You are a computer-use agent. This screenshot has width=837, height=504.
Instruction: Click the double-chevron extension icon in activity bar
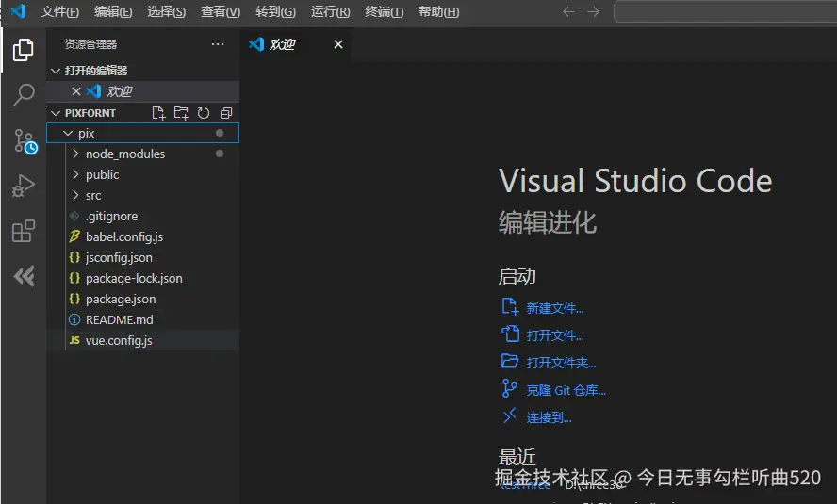24,276
